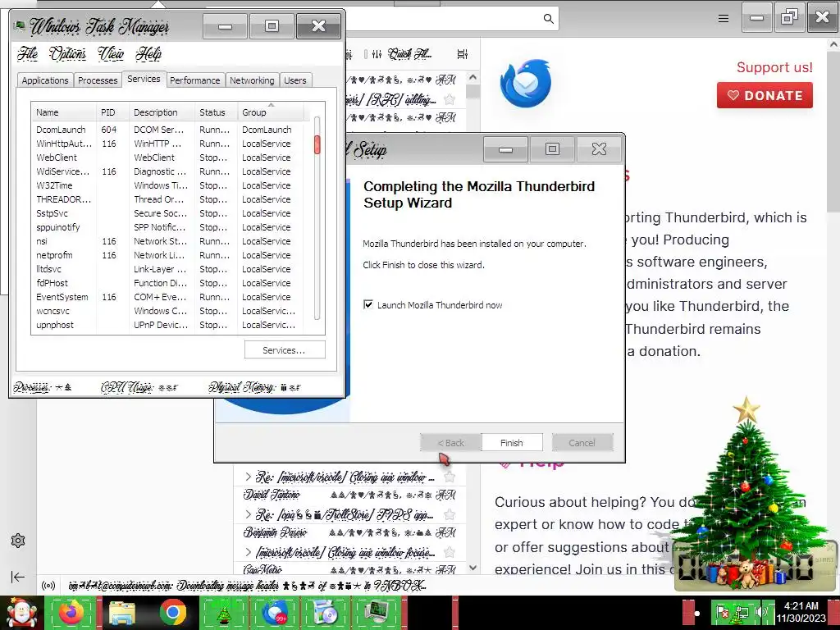The width and height of the screenshot is (840, 630).
Task: Star the 'Re: [microsoft/vscode] Closing aux window' message
Action: click(x=450, y=477)
